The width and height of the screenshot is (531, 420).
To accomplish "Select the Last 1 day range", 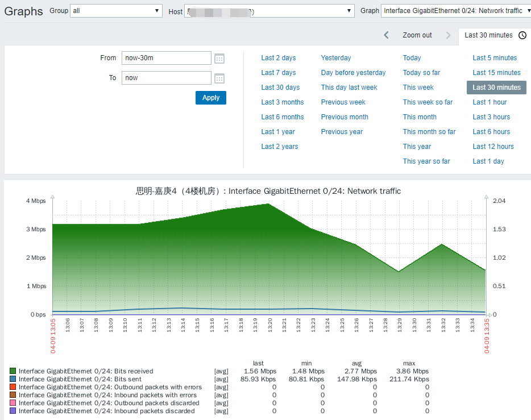I will tap(488, 161).
